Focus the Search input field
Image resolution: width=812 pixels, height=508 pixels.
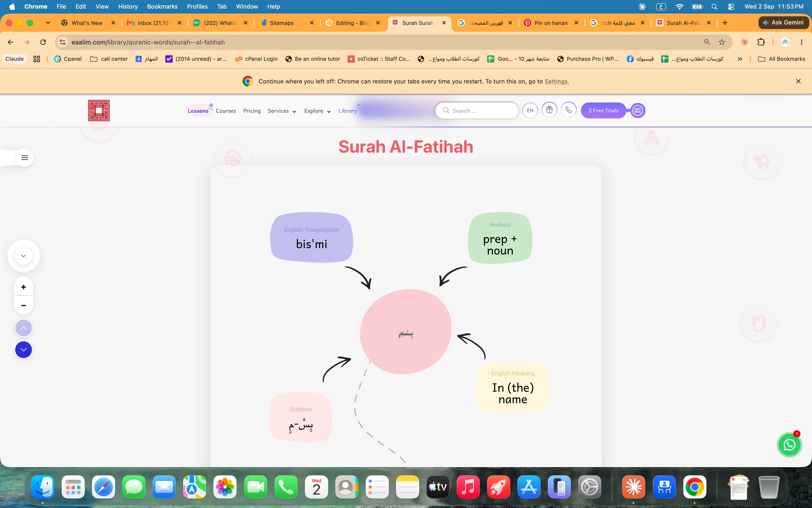pos(477,110)
